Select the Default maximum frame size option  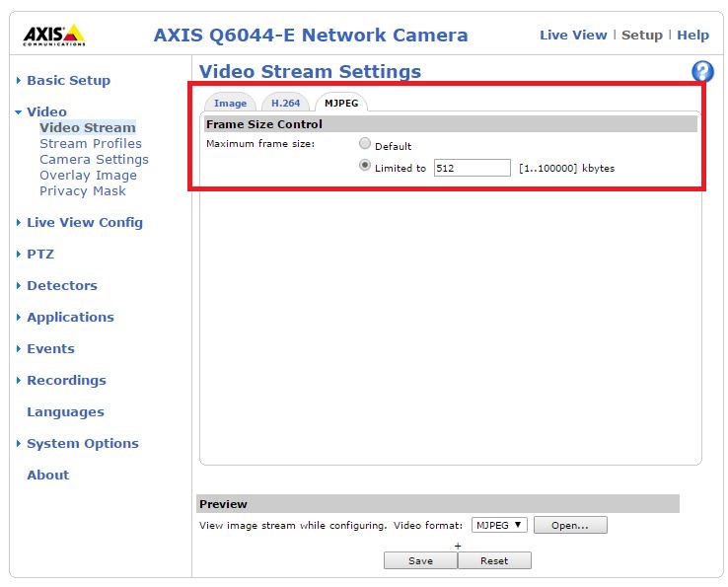click(x=365, y=145)
